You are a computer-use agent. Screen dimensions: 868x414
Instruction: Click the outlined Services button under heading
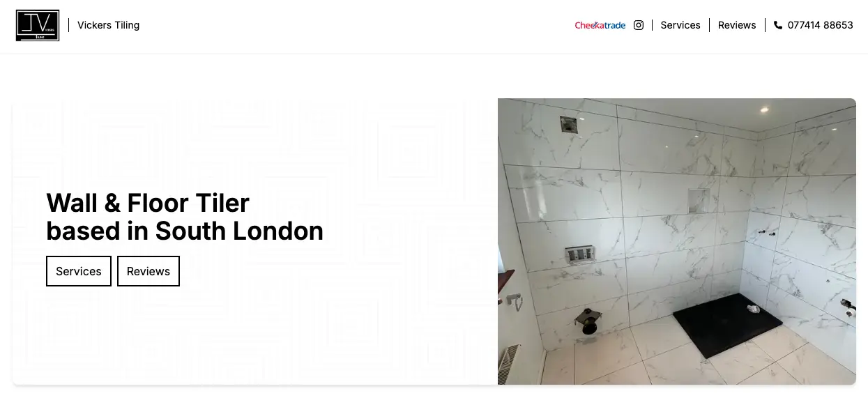pos(79,271)
